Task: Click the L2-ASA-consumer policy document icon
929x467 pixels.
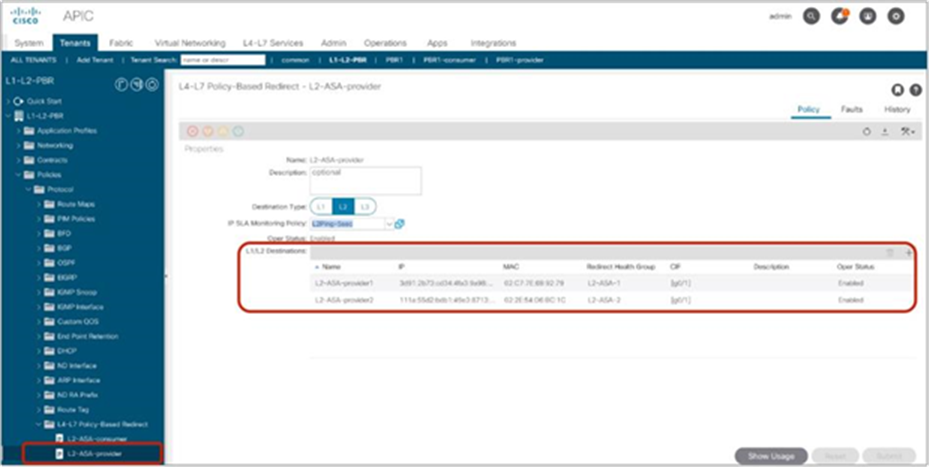Action: point(59,439)
